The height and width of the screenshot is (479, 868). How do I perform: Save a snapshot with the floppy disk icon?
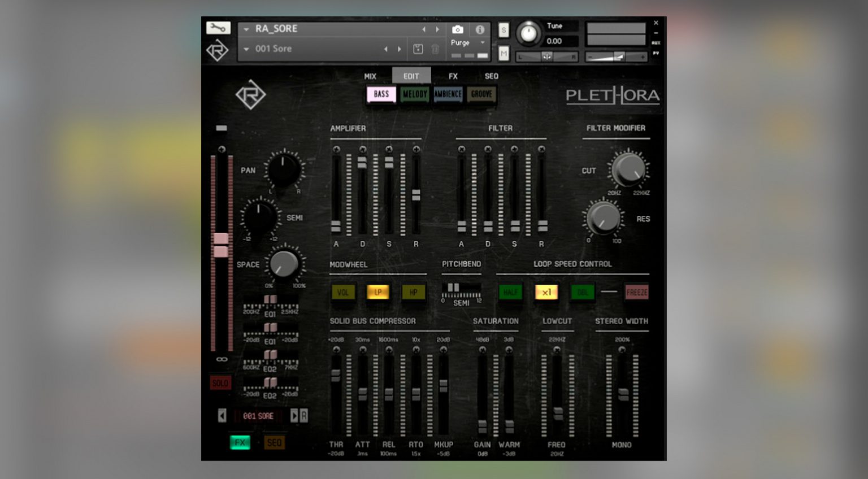pyautogui.click(x=418, y=49)
